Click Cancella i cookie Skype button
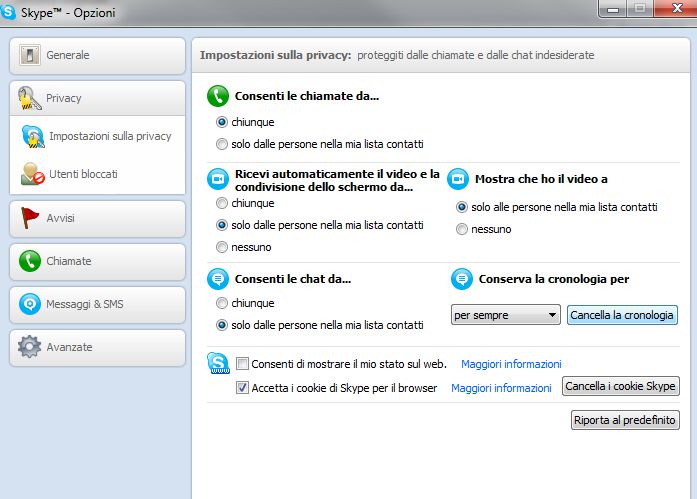The height and width of the screenshot is (499, 697). click(621, 386)
